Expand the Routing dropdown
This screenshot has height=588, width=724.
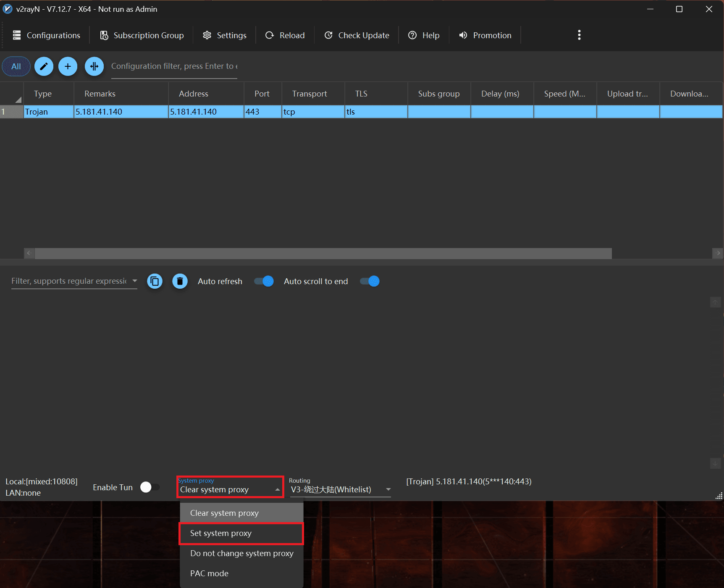pyautogui.click(x=388, y=489)
